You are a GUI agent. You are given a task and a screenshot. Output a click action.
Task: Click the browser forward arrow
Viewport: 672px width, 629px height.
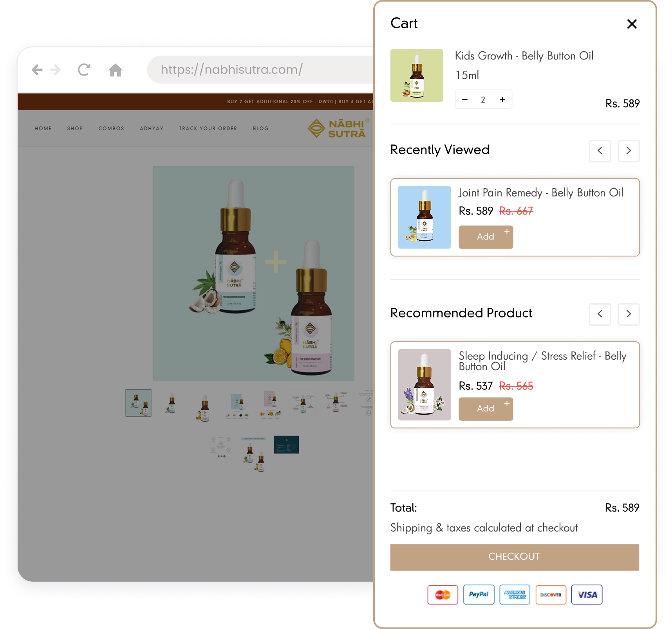pos(55,70)
